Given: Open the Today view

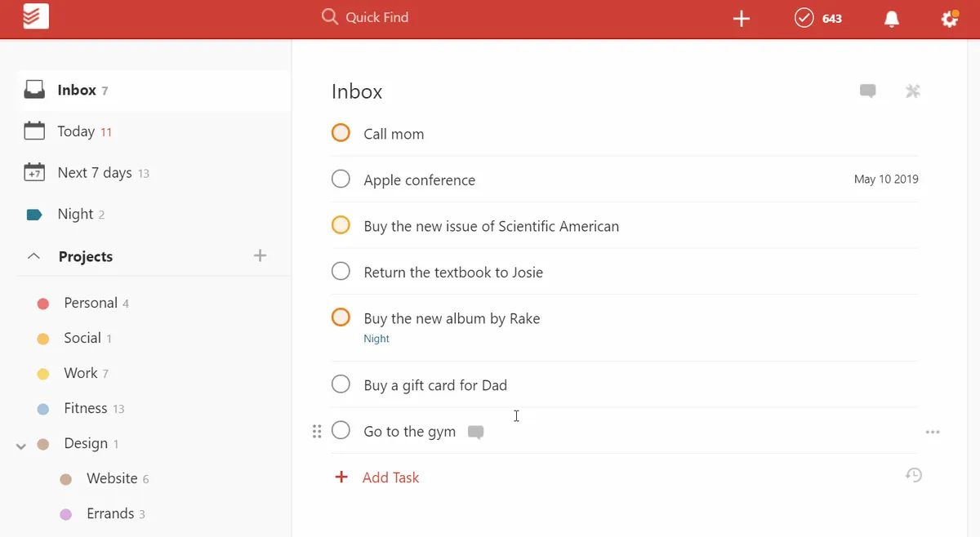Looking at the screenshot, I should (76, 131).
